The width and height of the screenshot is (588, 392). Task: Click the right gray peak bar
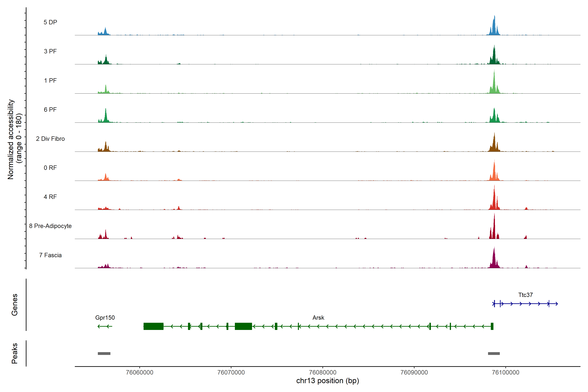(494, 353)
